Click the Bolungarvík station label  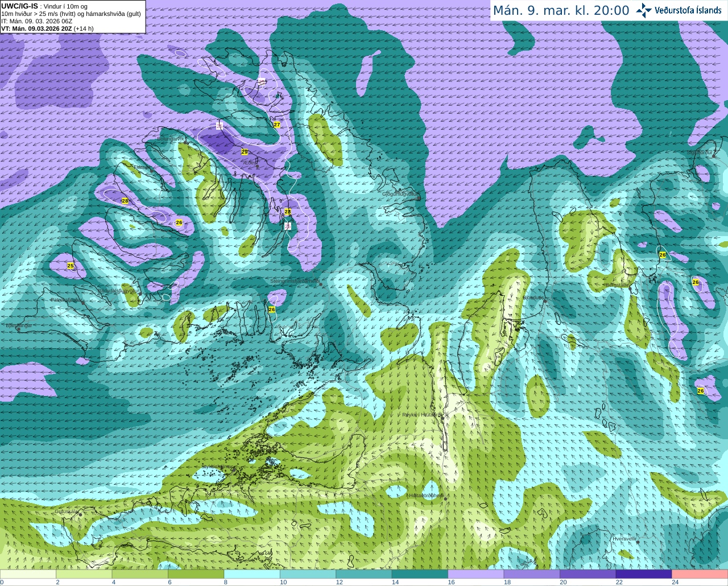171,138
